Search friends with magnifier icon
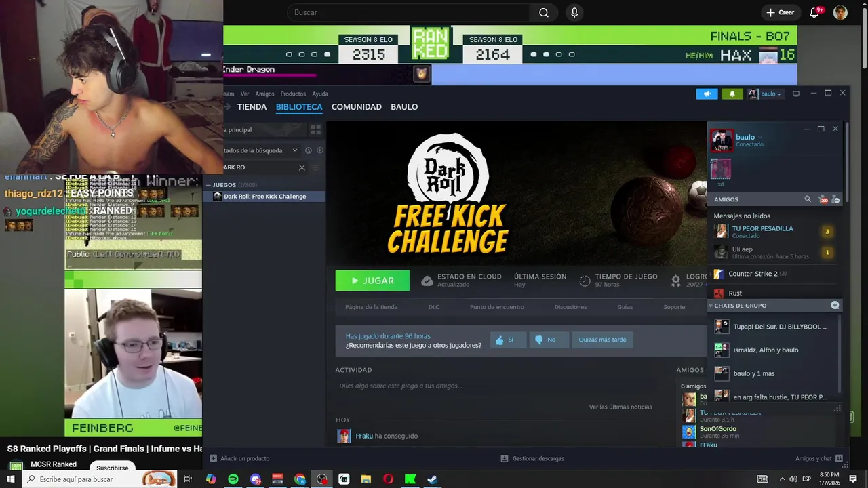Image resolution: width=868 pixels, height=488 pixels. pyautogui.click(x=807, y=199)
